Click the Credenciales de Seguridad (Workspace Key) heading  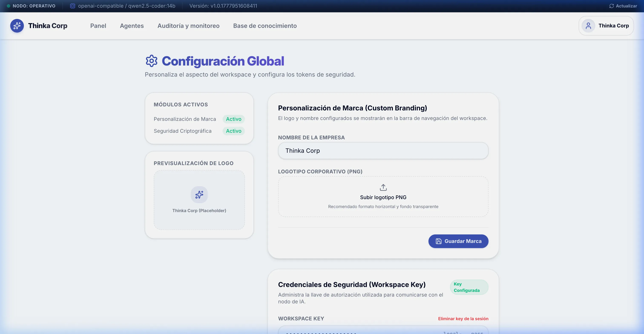[x=352, y=284]
